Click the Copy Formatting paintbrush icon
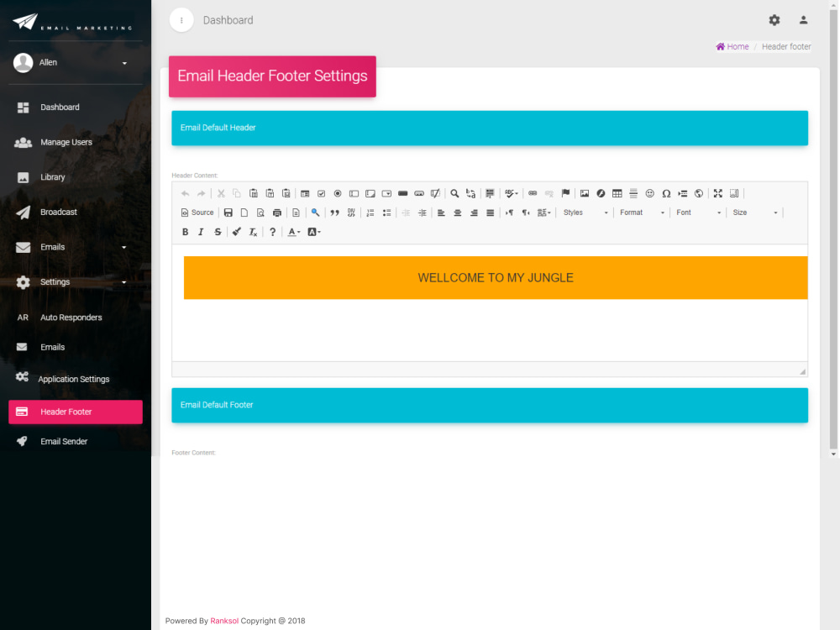The width and height of the screenshot is (840, 630). tap(237, 232)
